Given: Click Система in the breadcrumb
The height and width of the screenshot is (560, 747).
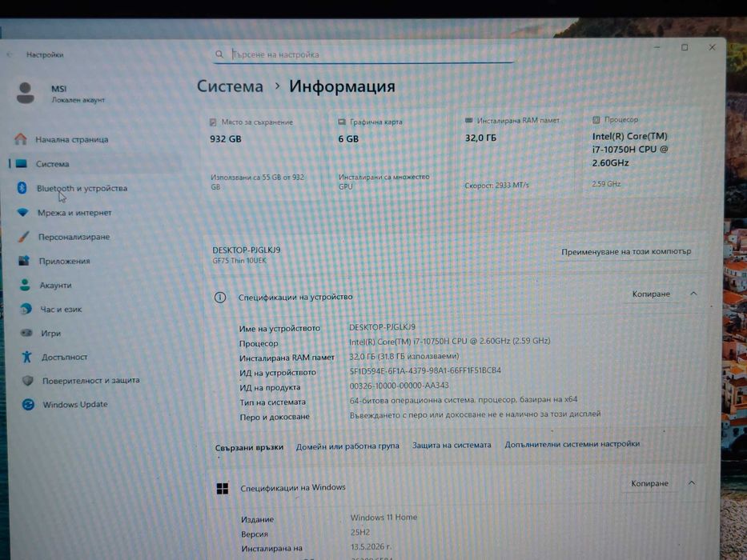Looking at the screenshot, I should pos(230,86).
